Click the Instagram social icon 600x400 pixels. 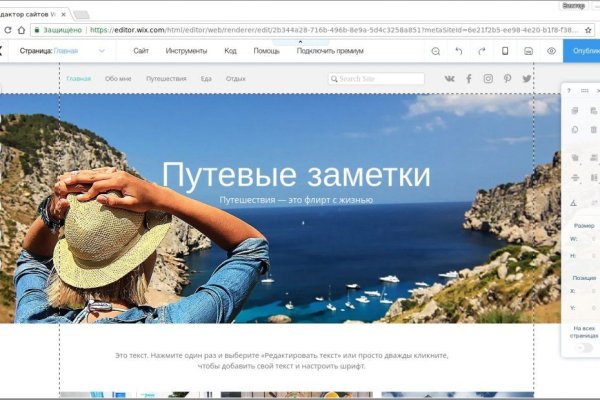[x=488, y=78]
